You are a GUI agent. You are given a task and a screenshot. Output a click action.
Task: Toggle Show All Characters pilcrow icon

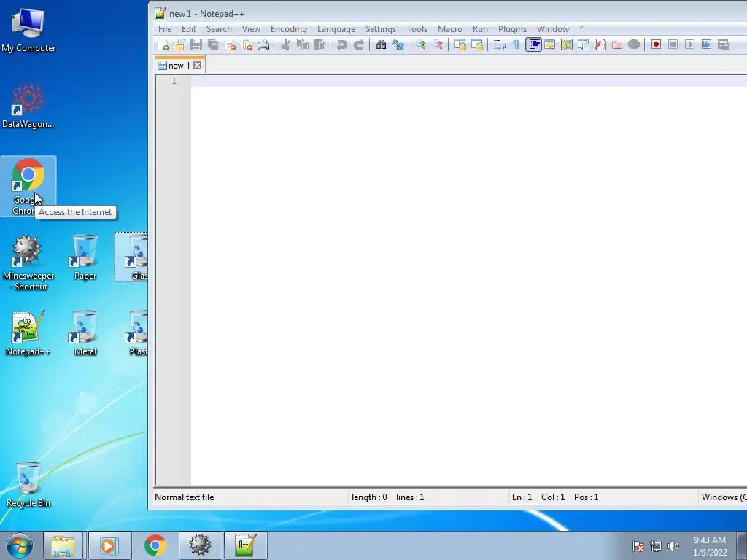click(516, 44)
